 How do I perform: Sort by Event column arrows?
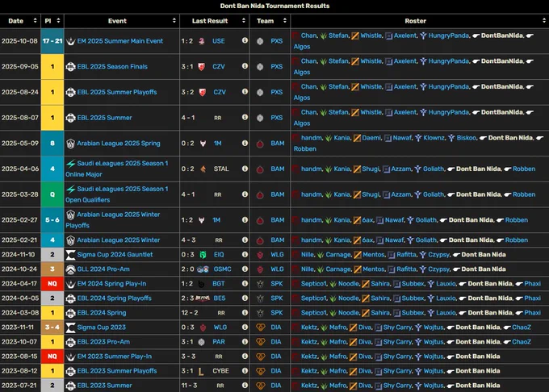(x=174, y=21)
